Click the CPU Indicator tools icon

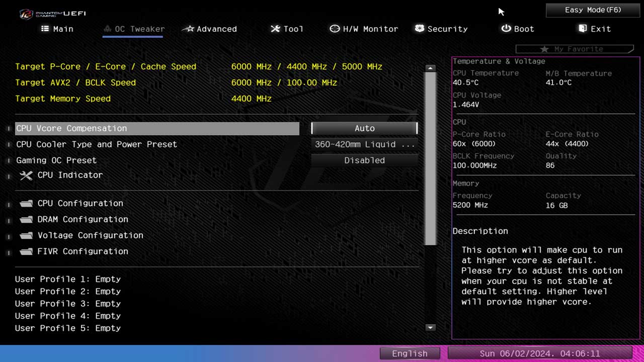click(x=26, y=175)
